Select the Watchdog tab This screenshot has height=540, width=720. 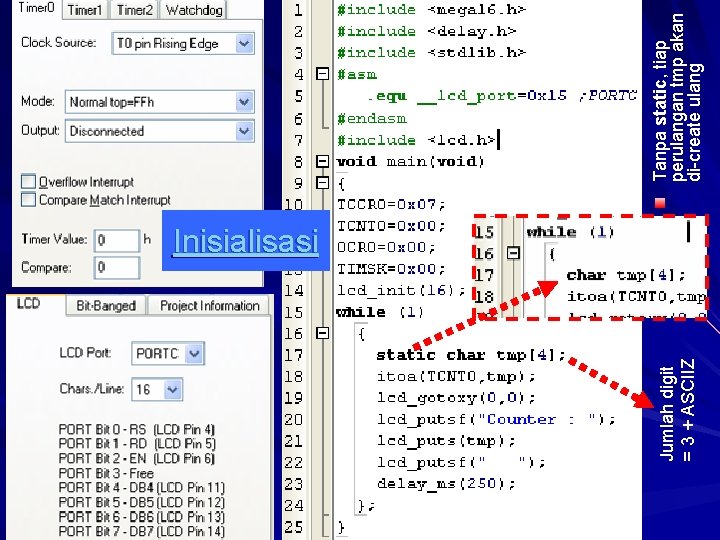point(194,10)
